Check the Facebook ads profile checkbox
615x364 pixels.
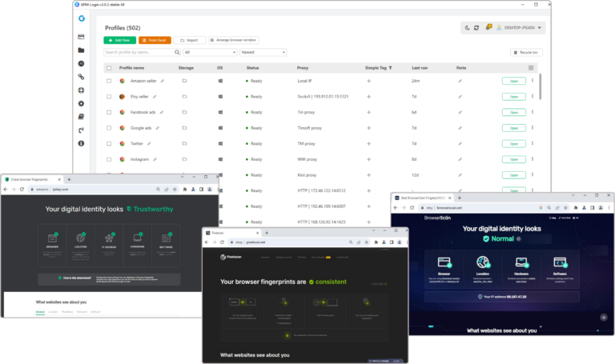109,113
